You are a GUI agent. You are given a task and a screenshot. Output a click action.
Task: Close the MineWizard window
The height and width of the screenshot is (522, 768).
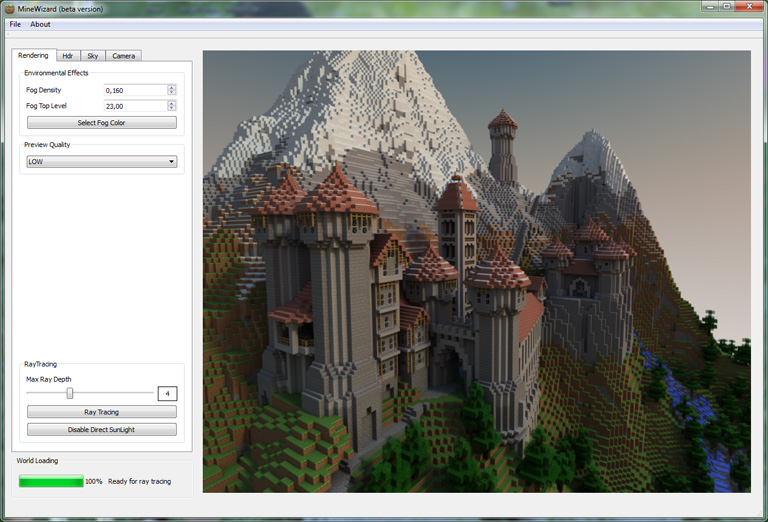(x=749, y=6)
